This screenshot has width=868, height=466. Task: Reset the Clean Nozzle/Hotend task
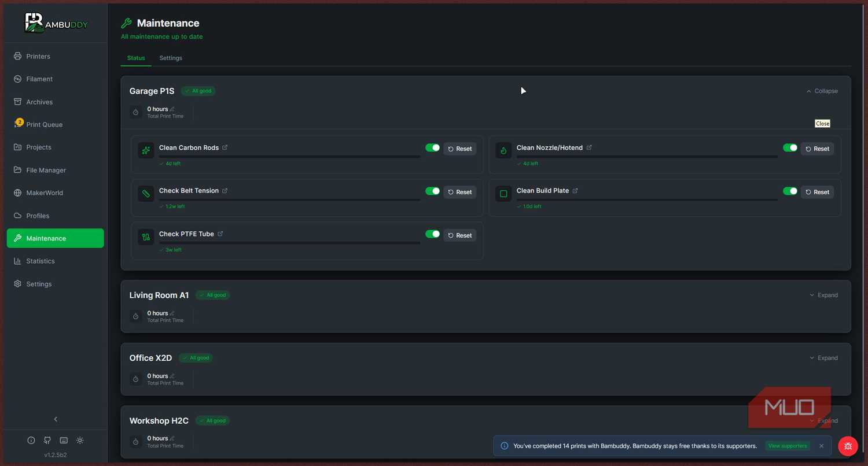[818, 149]
